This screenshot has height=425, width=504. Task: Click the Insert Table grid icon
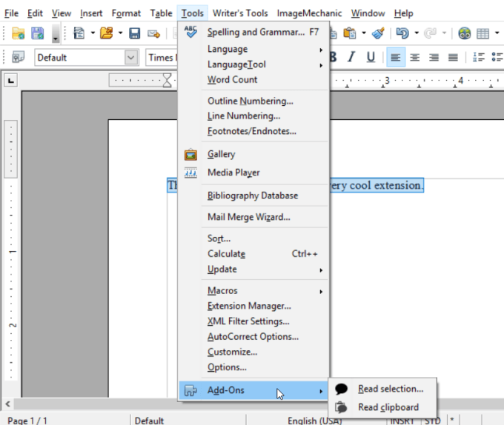point(483,33)
